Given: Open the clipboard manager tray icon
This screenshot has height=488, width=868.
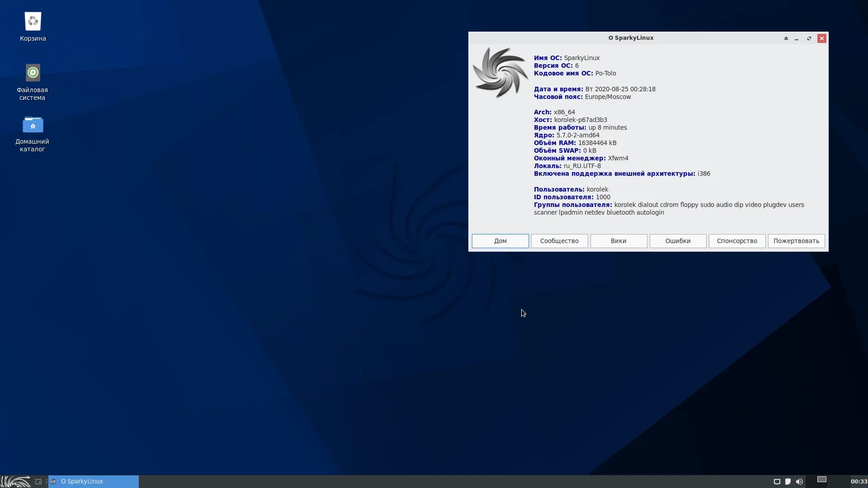Looking at the screenshot, I should pyautogui.click(x=788, y=482).
